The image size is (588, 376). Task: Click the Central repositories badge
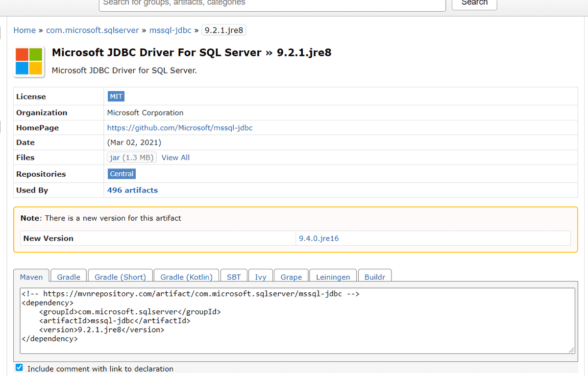[x=122, y=174]
